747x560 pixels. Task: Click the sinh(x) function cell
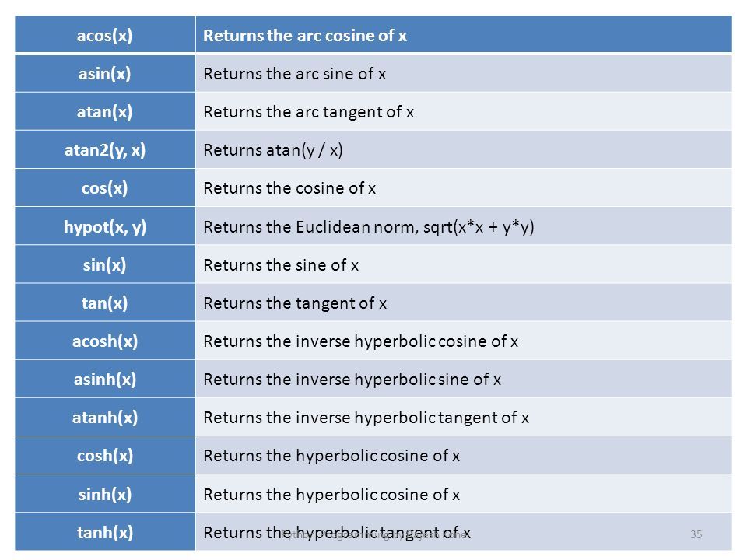point(105,494)
